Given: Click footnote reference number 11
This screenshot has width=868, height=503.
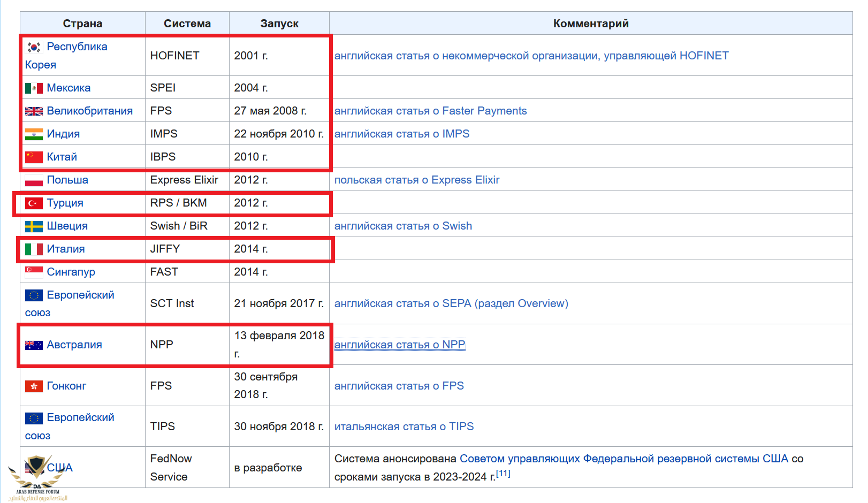Looking at the screenshot, I should [x=503, y=474].
